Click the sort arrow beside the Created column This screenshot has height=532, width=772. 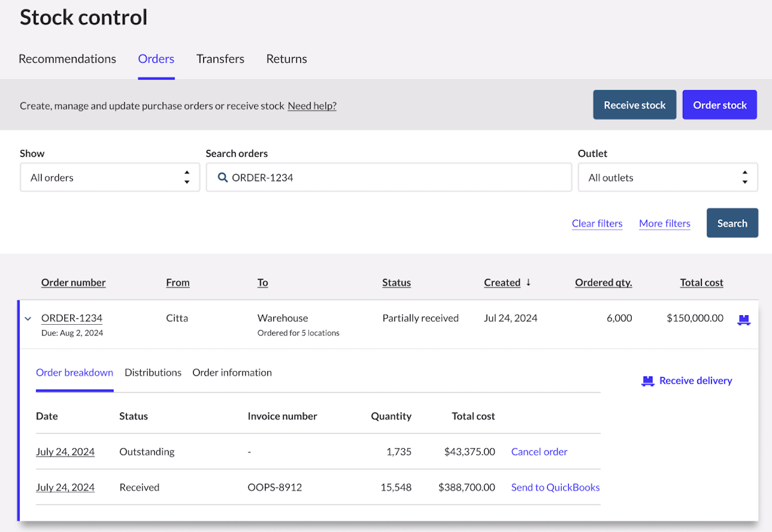coord(529,283)
